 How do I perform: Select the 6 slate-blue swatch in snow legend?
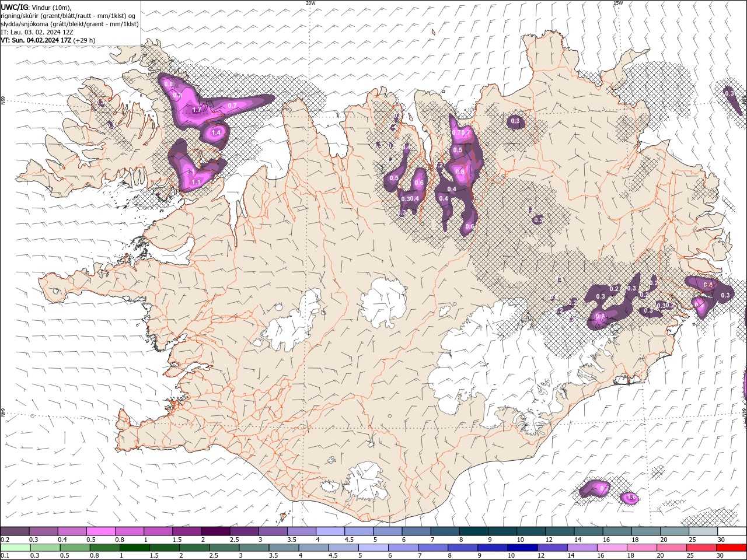tap(416, 531)
